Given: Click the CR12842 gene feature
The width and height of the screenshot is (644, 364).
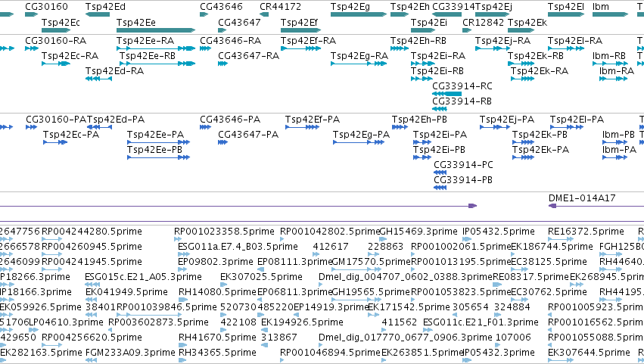Looking at the screenshot, I should pos(467,30).
